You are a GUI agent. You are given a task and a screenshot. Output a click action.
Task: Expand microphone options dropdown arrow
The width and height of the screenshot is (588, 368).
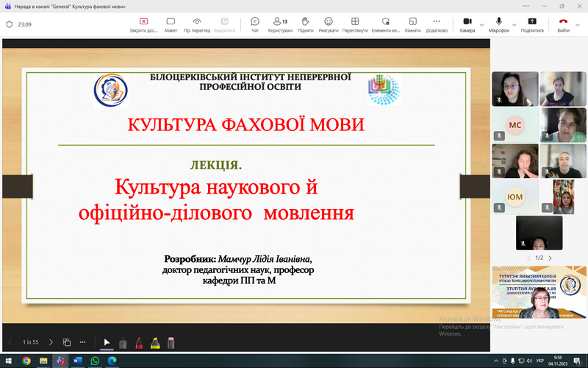512,24
